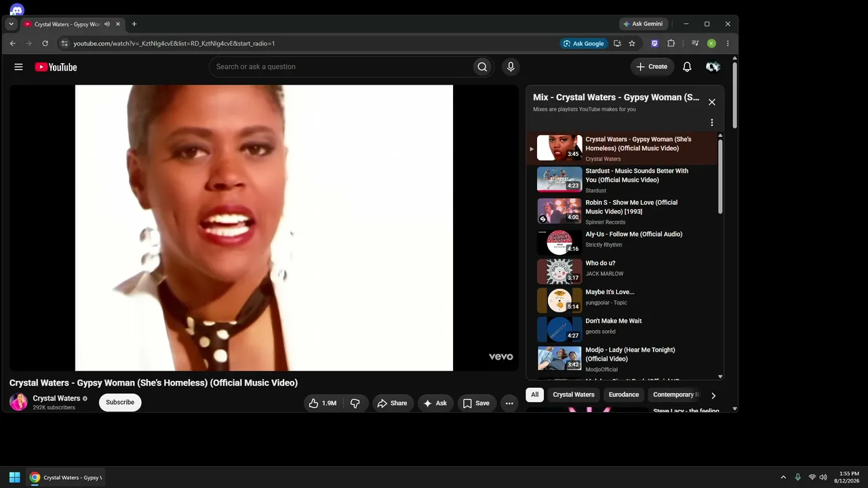Open the tab search dropdown
The image size is (868, 488).
11,24
